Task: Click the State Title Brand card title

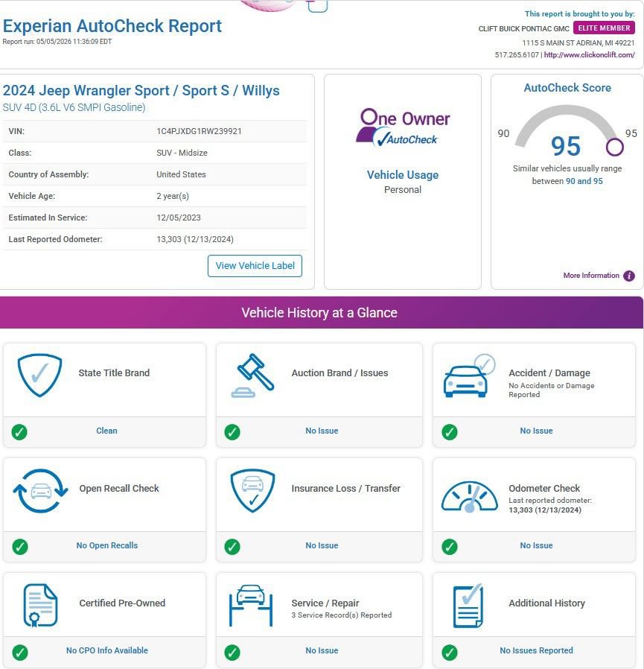Action: pyautogui.click(x=114, y=373)
